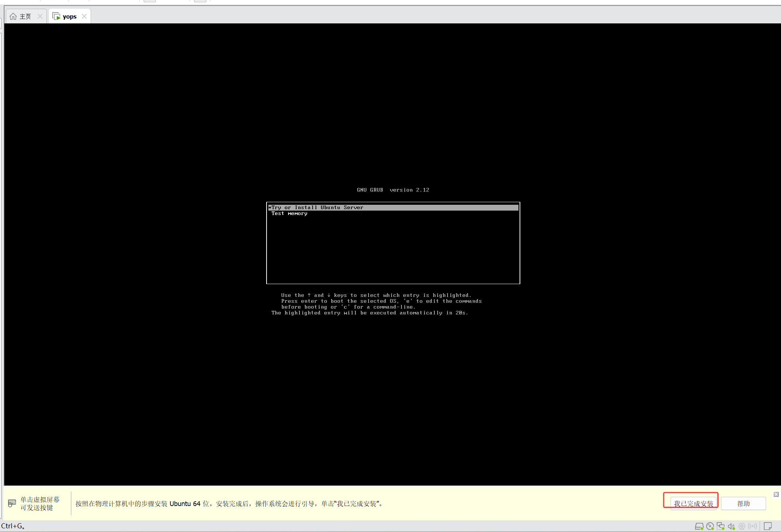This screenshot has height=532, width=781.
Task: Close the 主页 tab
Action: point(40,16)
